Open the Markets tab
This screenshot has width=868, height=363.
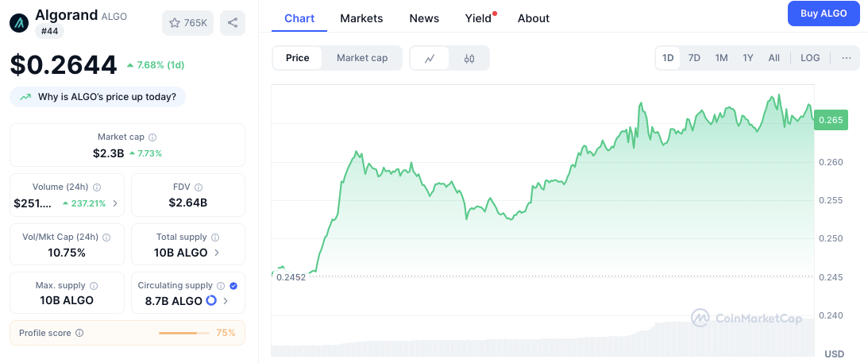[x=361, y=17]
